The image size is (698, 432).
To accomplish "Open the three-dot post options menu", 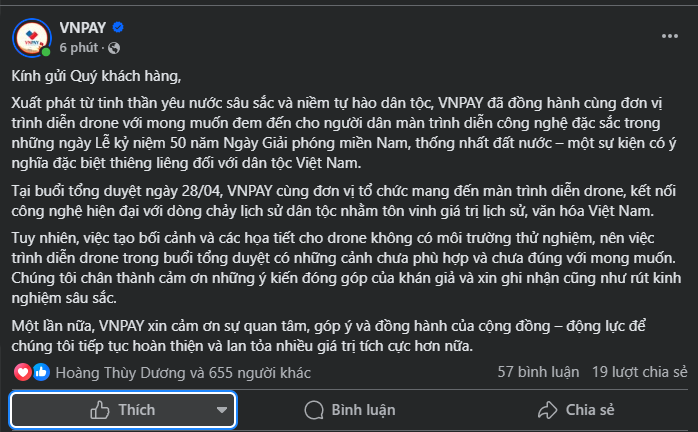I will click(670, 36).
